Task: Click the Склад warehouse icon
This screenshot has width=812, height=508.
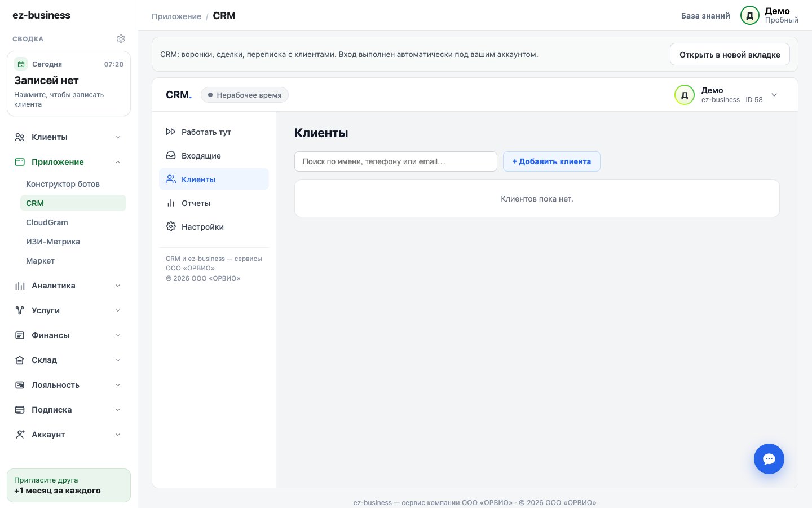Action: pyautogui.click(x=20, y=360)
